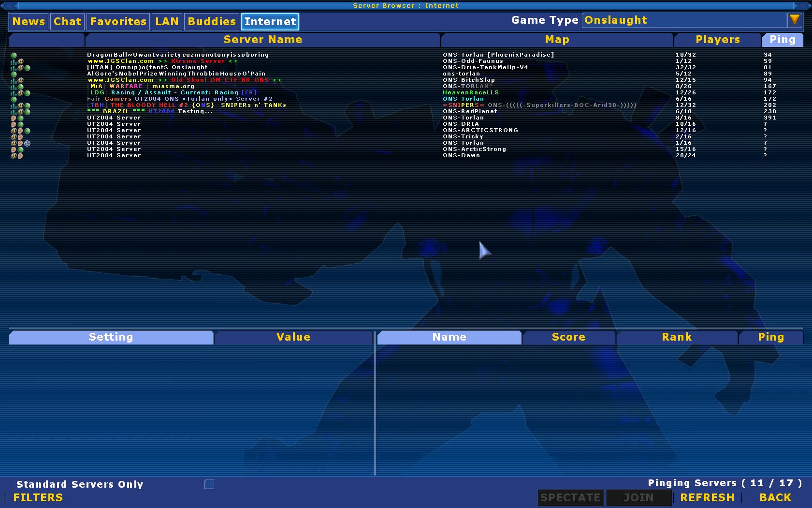Click the stats bars icon on the MiA WARFARE row
812x508 pixels.
click(14, 87)
